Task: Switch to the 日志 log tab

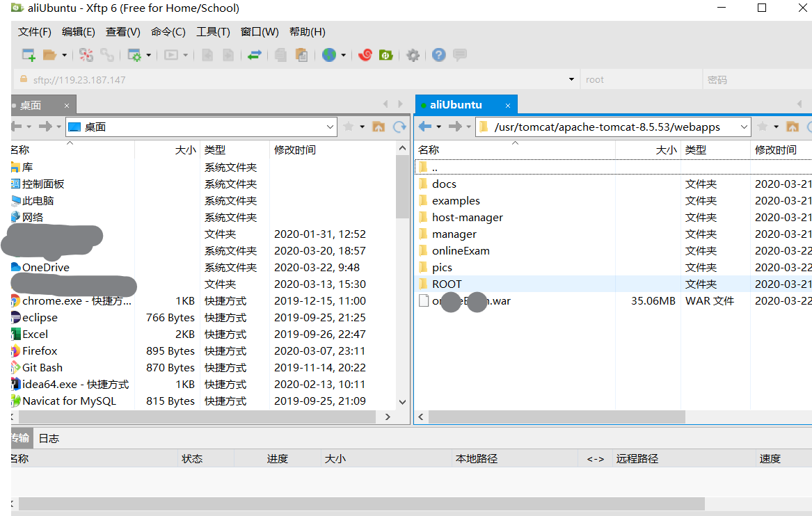Action: coord(49,438)
